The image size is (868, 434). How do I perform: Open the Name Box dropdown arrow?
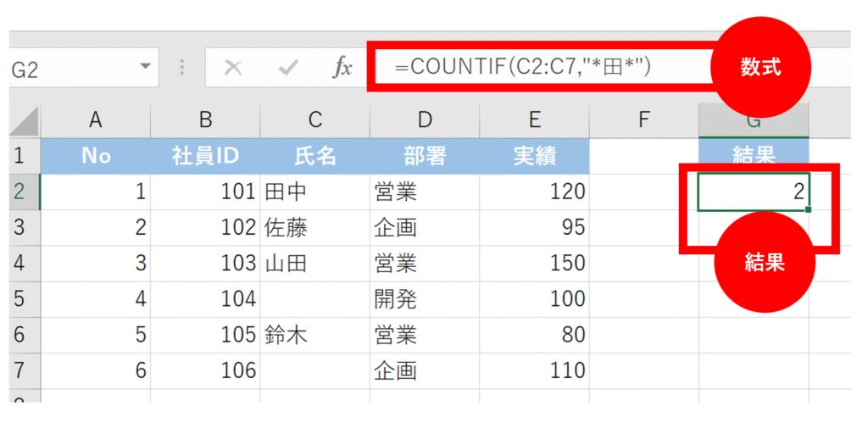tap(145, 66)
